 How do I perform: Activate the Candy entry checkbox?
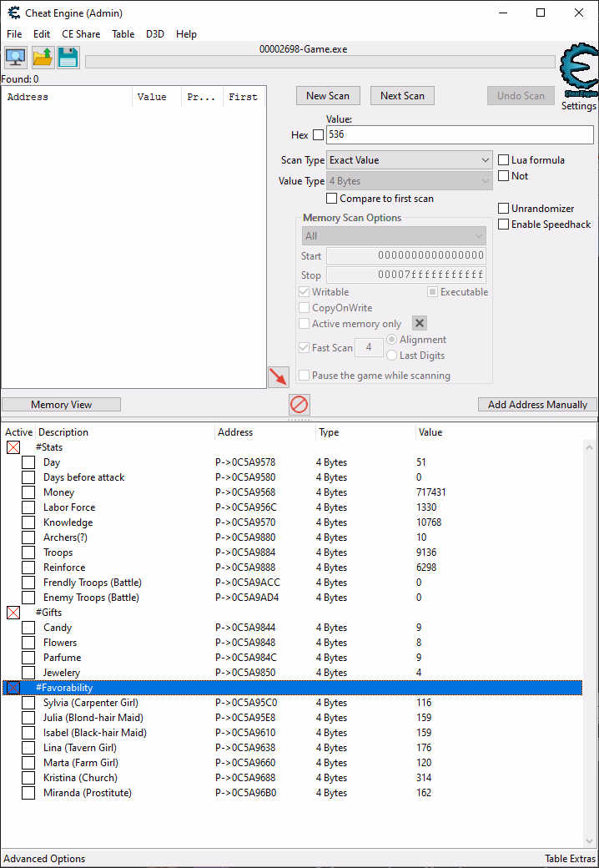coord(28,628)
